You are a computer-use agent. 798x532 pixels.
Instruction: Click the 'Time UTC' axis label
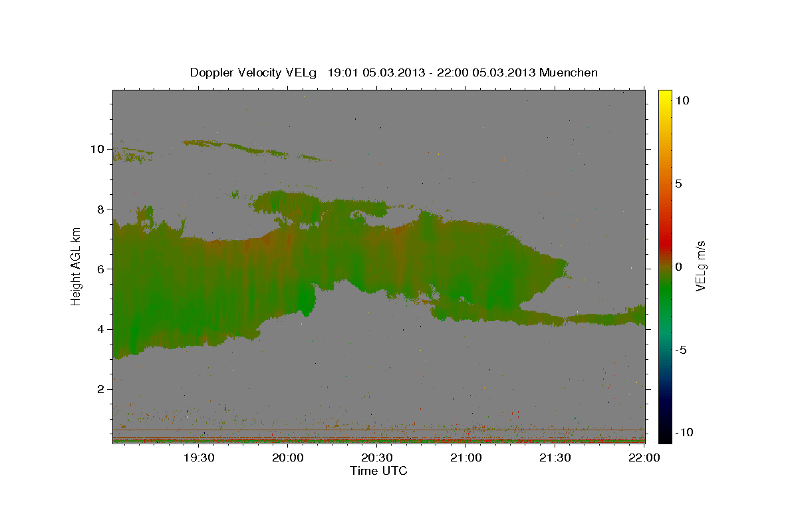(378, 471)
